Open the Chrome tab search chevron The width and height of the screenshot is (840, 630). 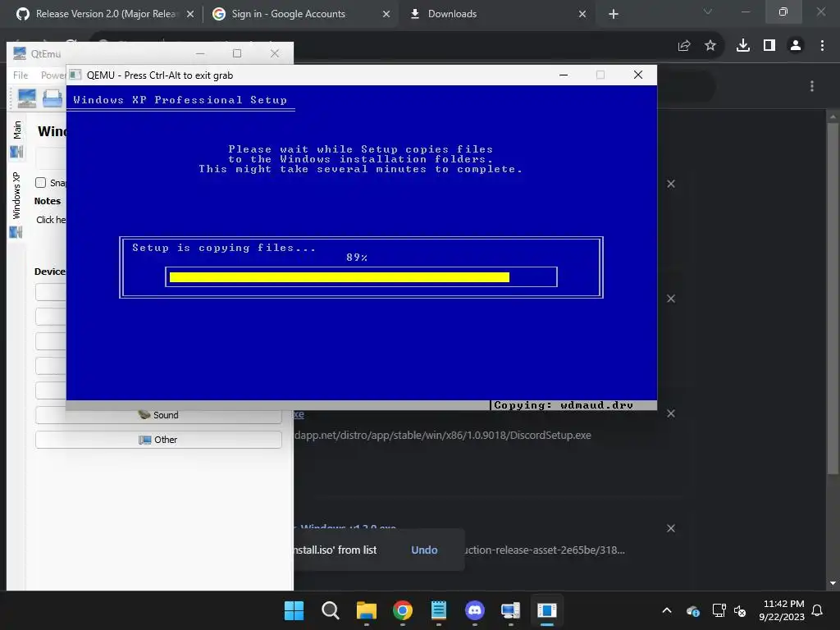pyautogui.click(x=708, y=11)
